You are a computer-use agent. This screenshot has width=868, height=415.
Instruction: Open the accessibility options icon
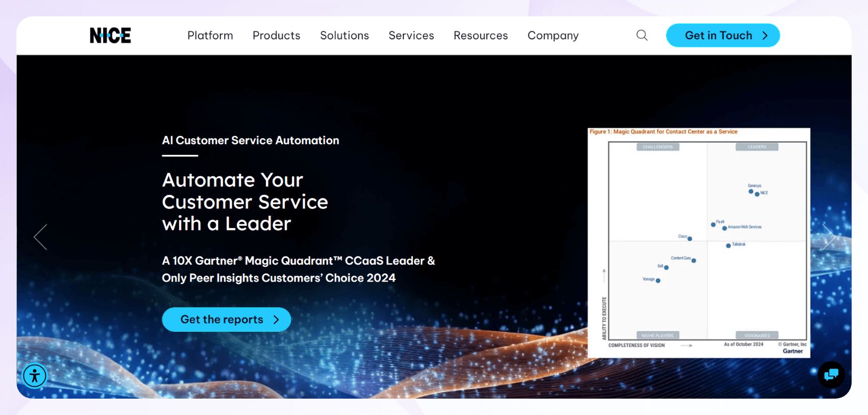pyautogui.click(x=35, y=376)
